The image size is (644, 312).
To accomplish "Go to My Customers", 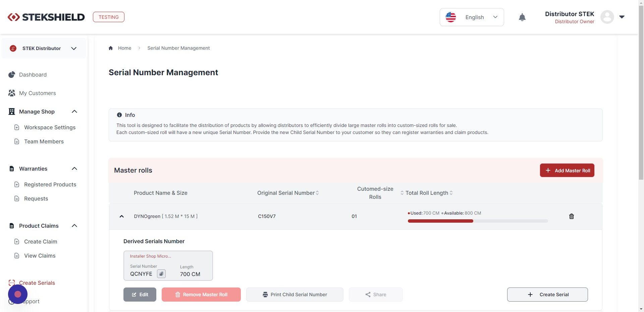I will pos(38,93).
